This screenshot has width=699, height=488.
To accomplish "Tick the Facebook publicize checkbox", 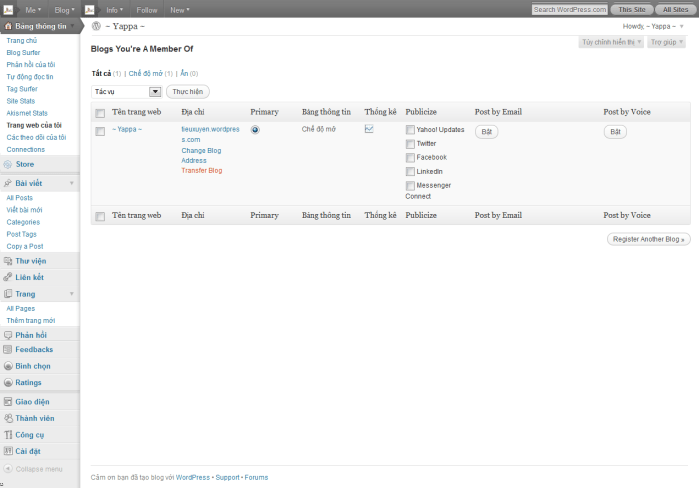I will pyautogui.click(x=410, y=158).
